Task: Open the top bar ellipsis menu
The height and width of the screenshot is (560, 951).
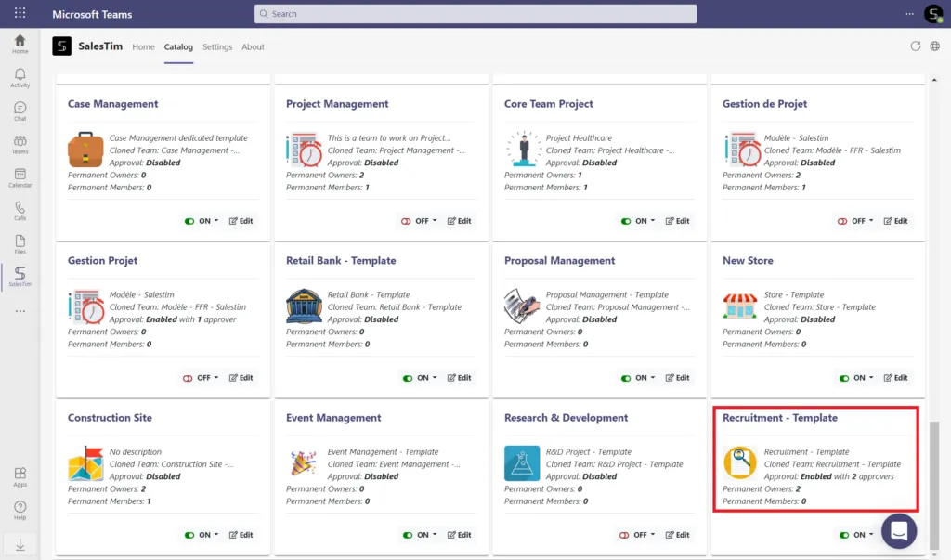Action: tap(910, 13)
